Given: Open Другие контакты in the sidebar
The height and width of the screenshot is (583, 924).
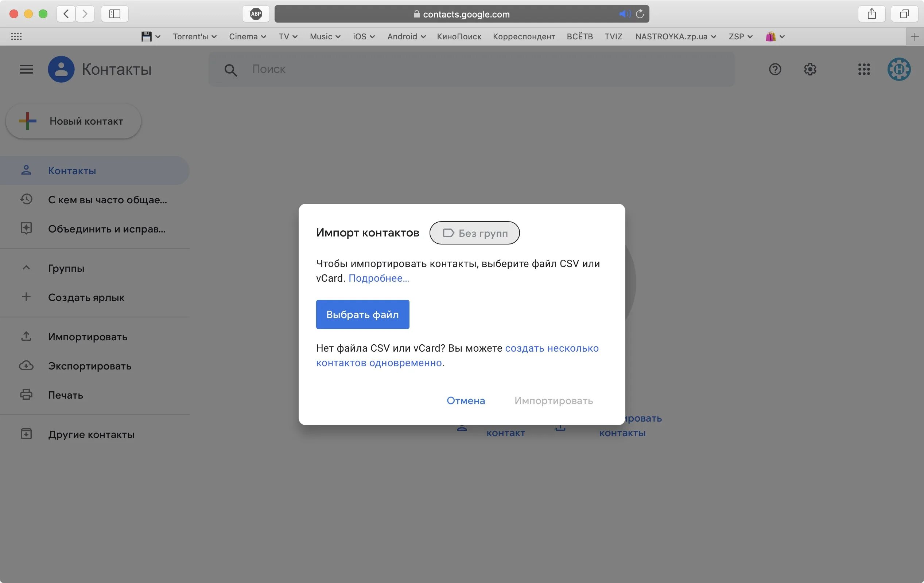Looking at the screenshot, I should pos(91,434).
